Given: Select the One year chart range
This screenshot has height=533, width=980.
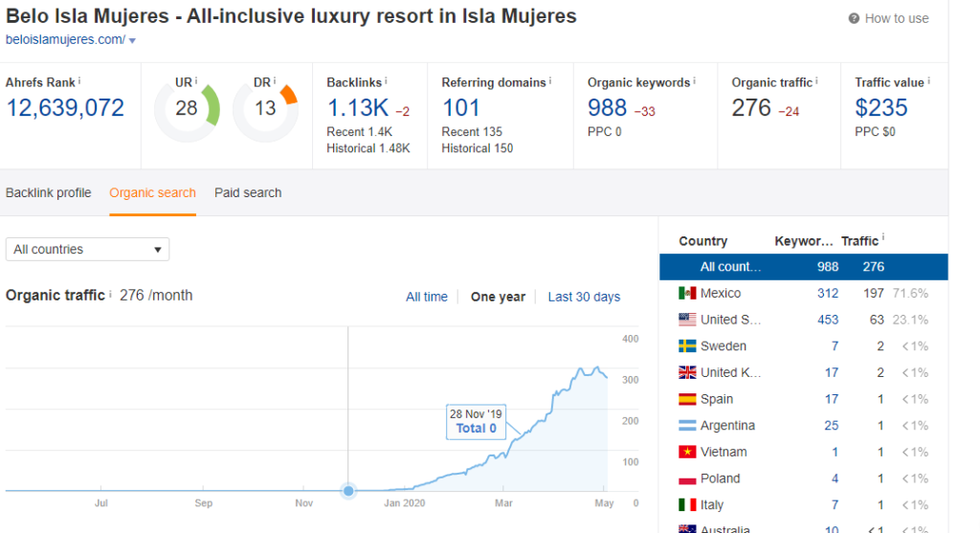Looking at the screenshot, I should [498, 297].
